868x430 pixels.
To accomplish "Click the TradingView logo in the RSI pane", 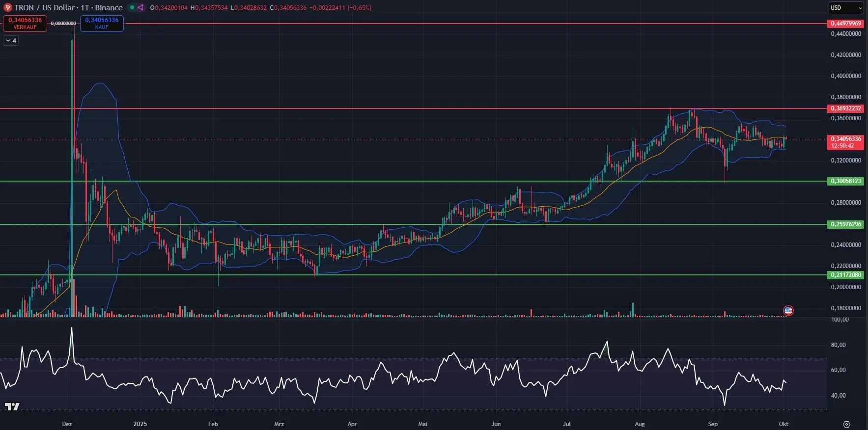I will (x=12, y=406).
